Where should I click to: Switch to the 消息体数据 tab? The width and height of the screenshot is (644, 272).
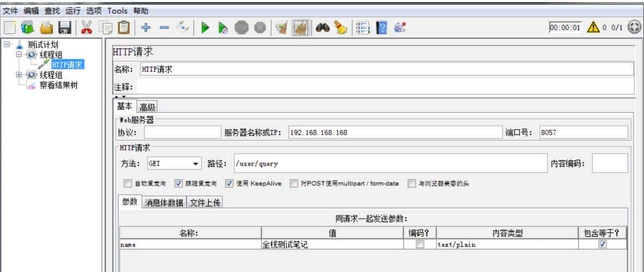click(x=164, y=203)
